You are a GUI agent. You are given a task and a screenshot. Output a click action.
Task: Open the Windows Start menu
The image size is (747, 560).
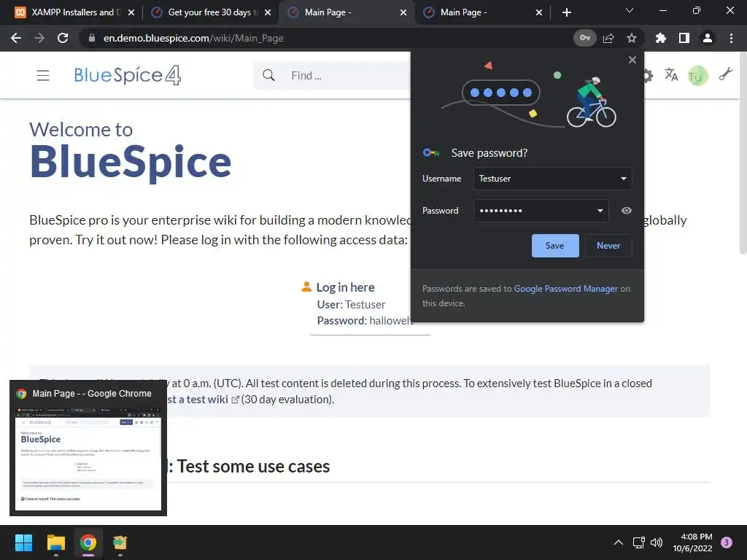click(x=23, y=542)
